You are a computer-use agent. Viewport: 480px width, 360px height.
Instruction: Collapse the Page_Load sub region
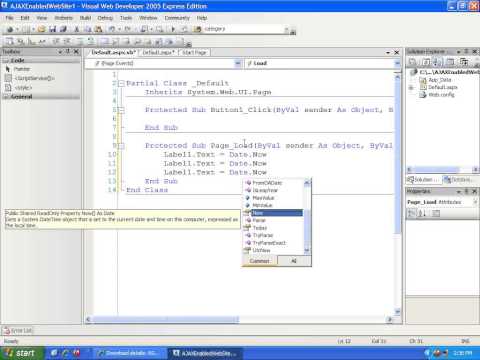point(121,146)
